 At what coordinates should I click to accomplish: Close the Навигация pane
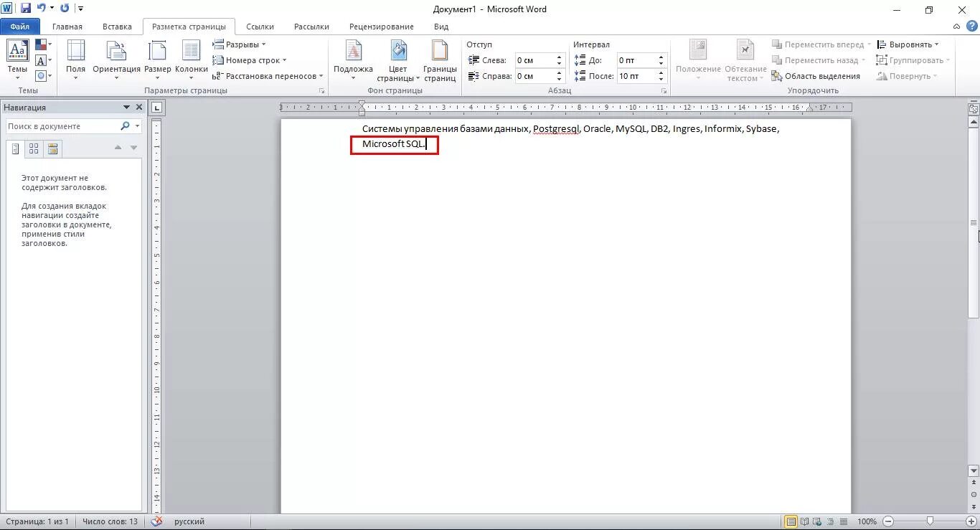(139, 107)
